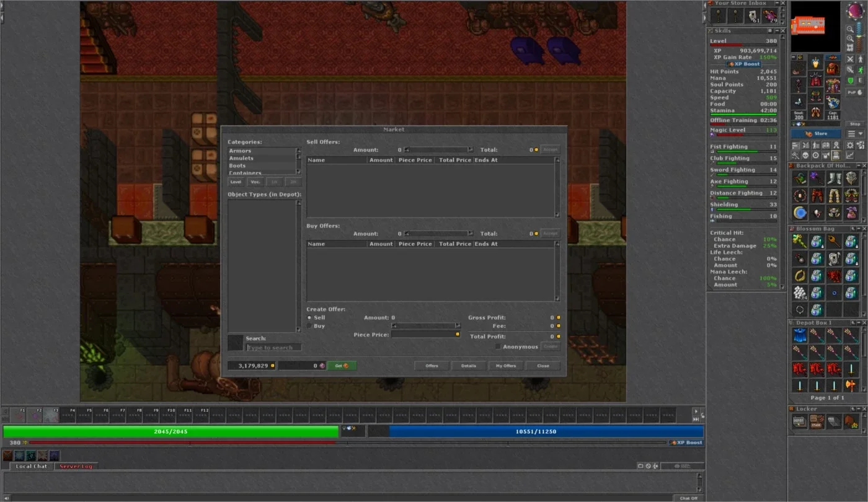Tick the Anonymous checkbox
The height and width of the screenshot is (502, 868).
[498, 347]
